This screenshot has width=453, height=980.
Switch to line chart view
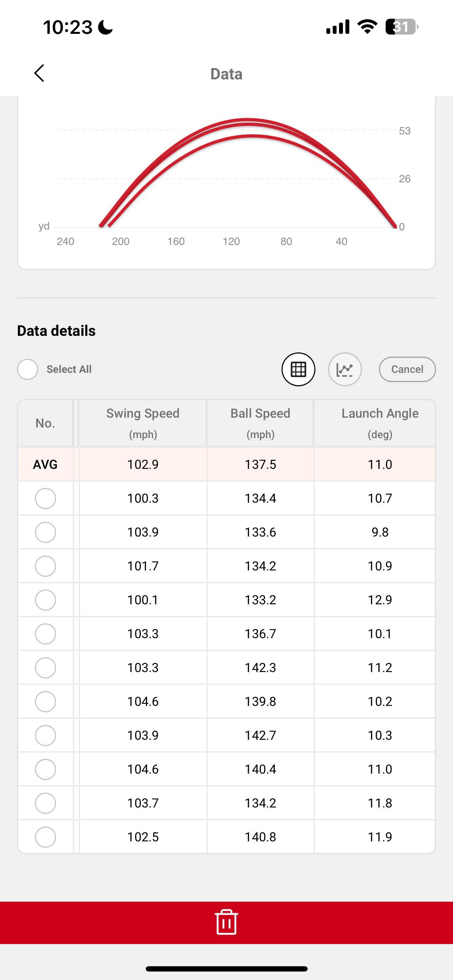point(345,369)
